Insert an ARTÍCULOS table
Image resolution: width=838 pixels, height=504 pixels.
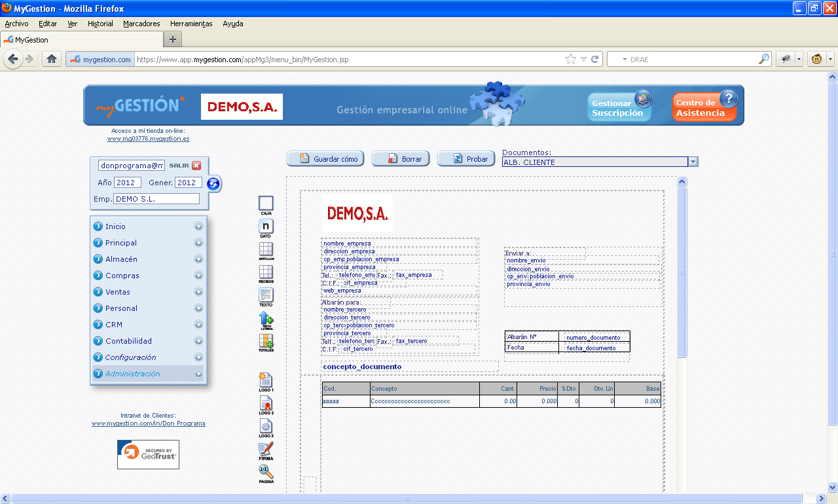(266, 251)
